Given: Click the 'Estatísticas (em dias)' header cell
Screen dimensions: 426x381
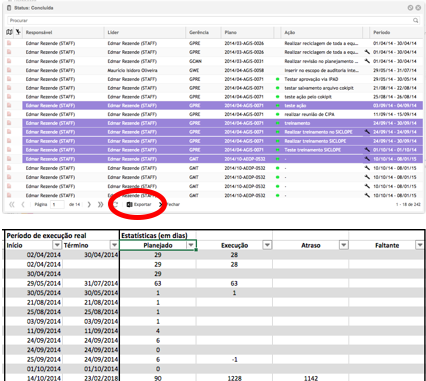Looking at the screenshot, I should tap(157, 235).
